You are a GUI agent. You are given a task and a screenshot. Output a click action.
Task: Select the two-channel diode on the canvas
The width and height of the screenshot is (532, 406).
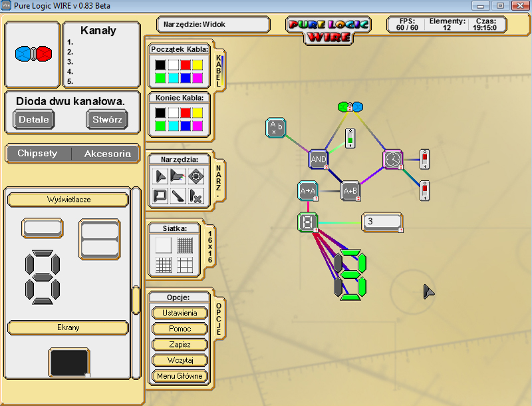(x=350, y=106)
